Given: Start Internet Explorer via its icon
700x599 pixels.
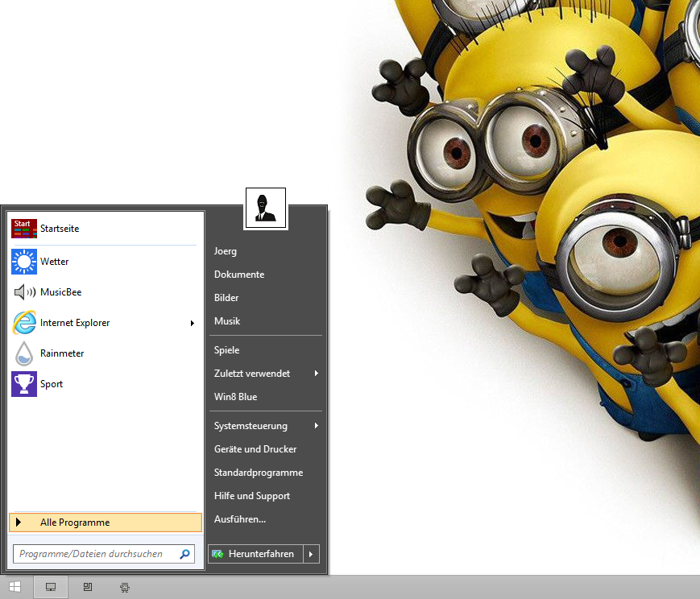Looking at the screenshot, I should [24, 323].
